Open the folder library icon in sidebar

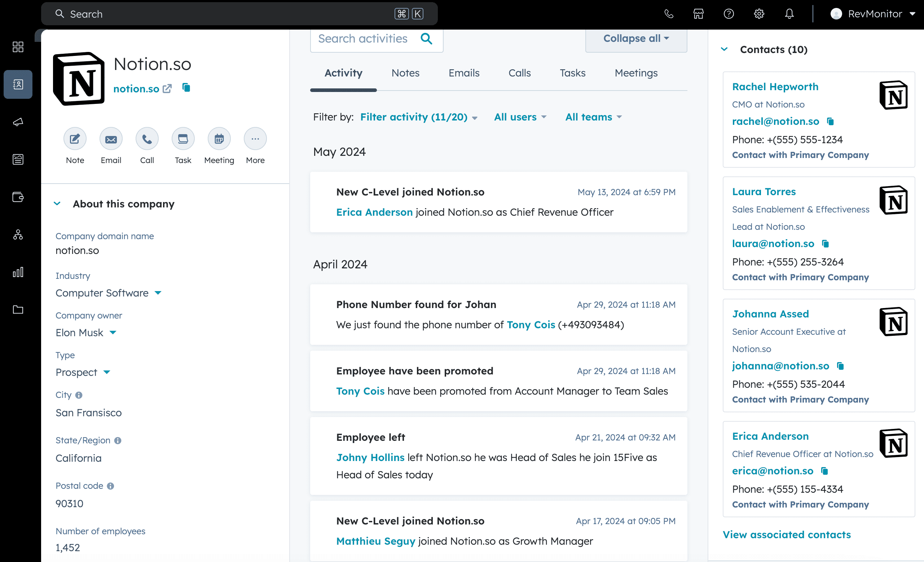(18, 309)
